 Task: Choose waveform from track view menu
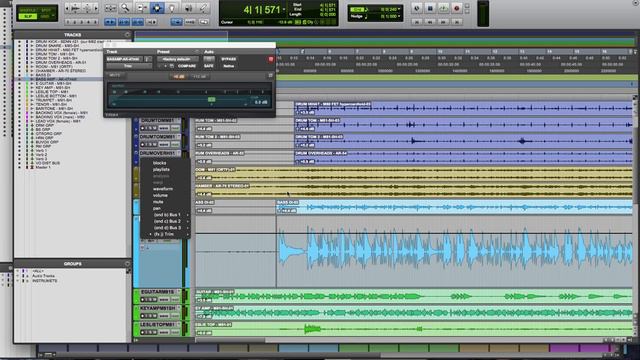(163, 189)
